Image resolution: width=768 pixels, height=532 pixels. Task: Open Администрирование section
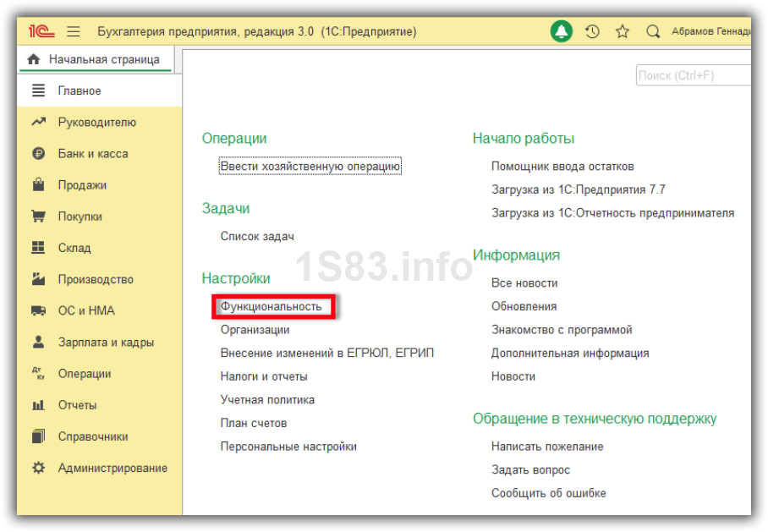(100, 468)
